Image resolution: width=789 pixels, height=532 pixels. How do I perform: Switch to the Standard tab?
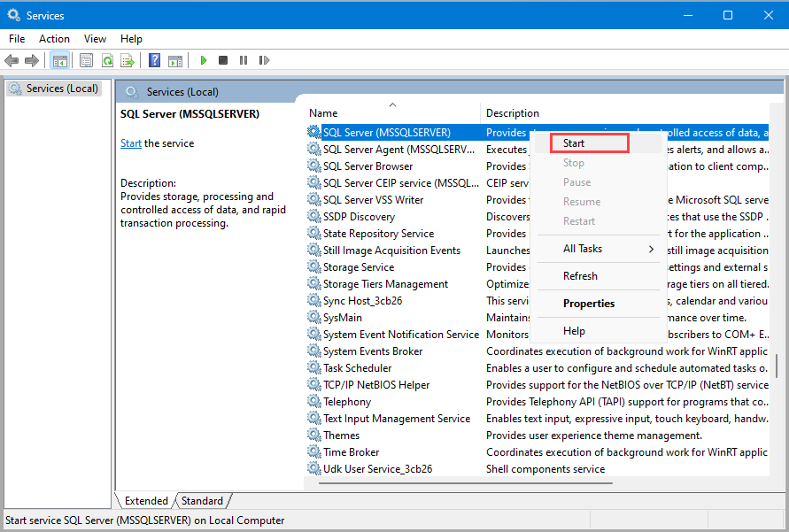click(202, 501)
